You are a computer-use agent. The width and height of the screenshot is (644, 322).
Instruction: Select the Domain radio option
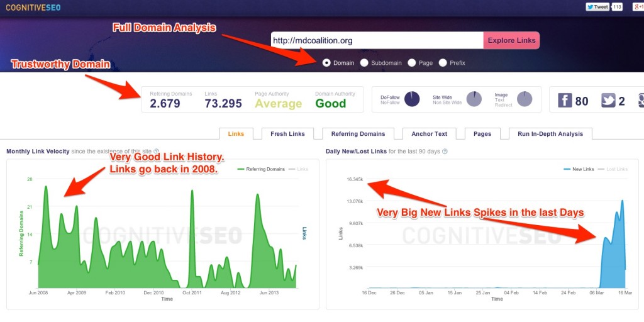[x=326, y=63]
